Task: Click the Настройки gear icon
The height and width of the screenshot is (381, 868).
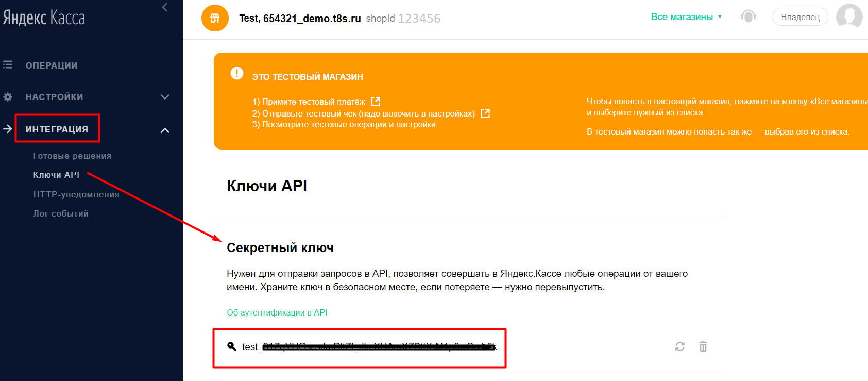Action: (x=8, y=97)
